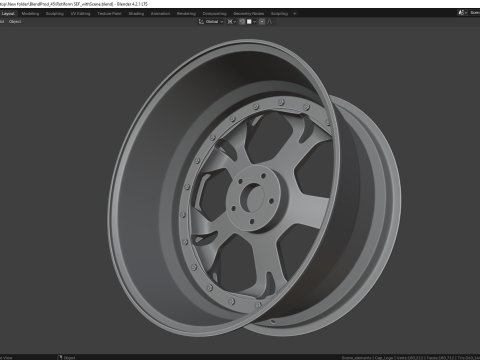Screen dimensions: 480x360
Task: Open the Texture Paint workspace tab
Action: [109, 14]
